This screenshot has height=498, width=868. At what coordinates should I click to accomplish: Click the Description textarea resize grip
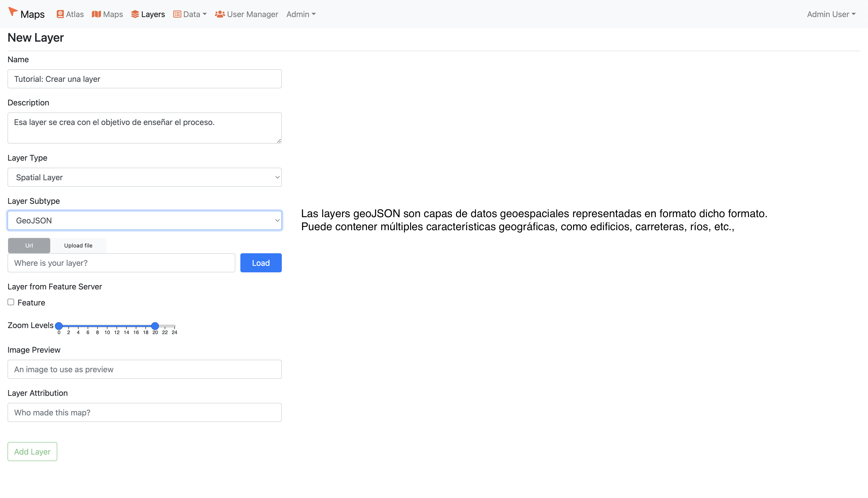click(279, 141)
